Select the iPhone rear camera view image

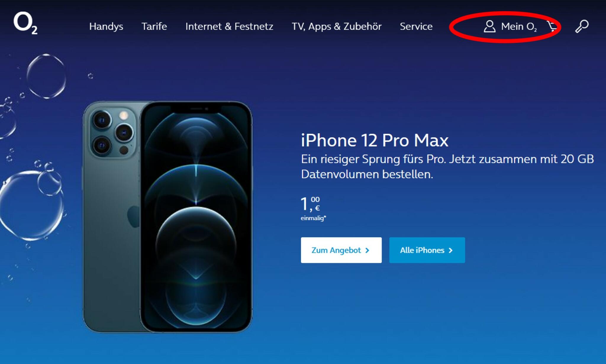[x=112, y=217]
